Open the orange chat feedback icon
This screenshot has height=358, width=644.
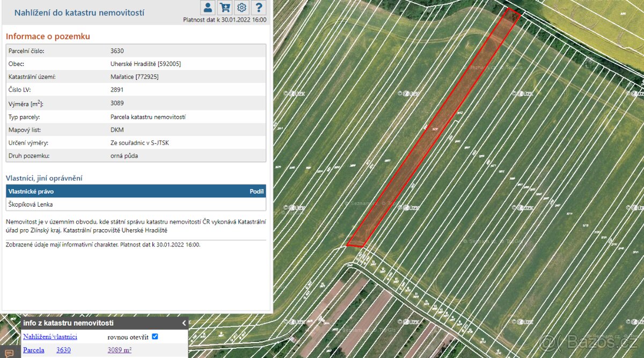(x=9, y=353)
